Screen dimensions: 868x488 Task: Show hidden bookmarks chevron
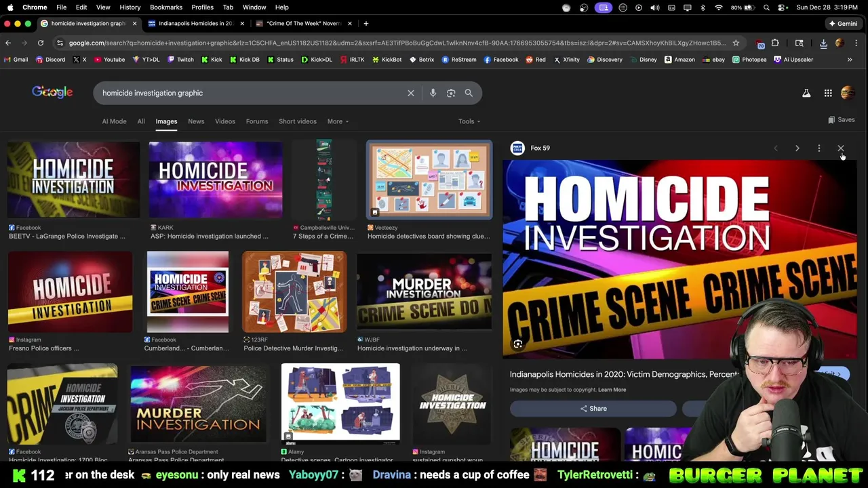849,60
